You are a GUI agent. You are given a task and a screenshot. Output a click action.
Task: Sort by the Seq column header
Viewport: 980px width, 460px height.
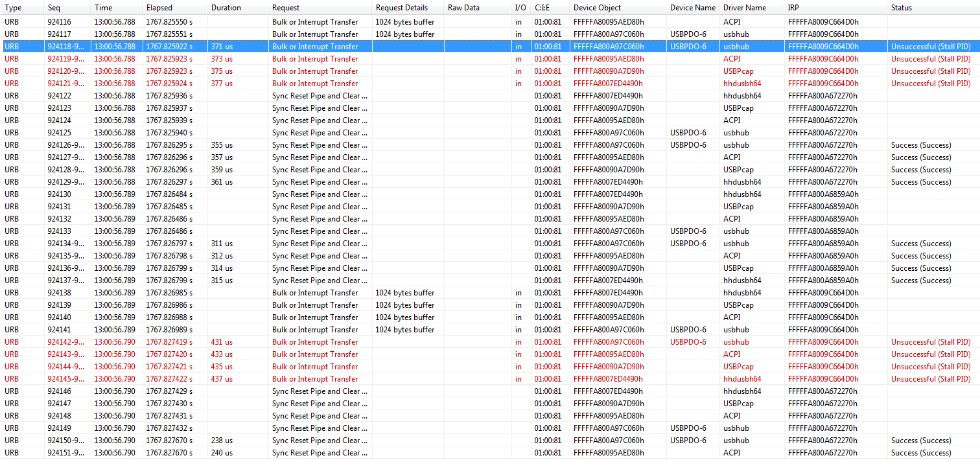67,8
